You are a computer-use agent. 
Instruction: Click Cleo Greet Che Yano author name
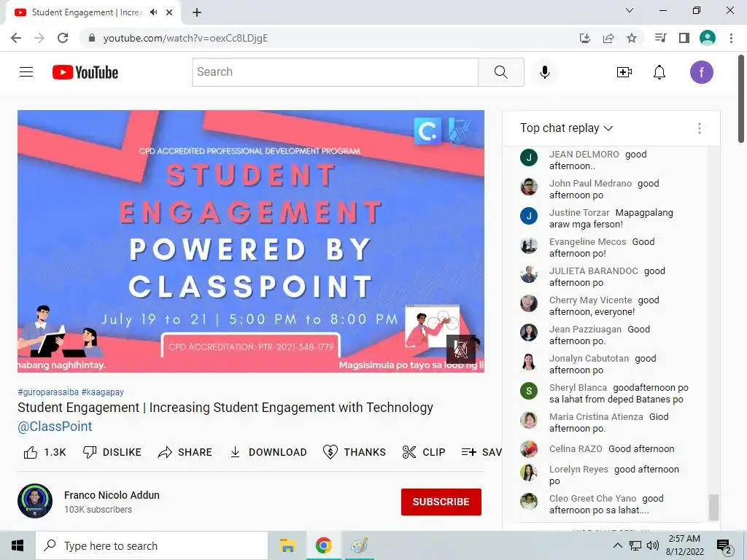coord(592,498)
